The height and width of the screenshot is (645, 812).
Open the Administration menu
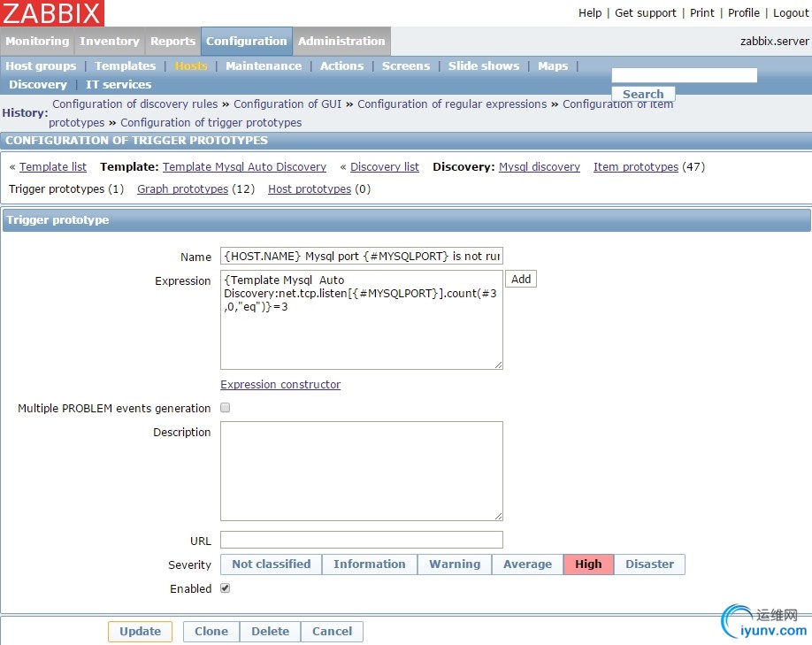(341, 41)
